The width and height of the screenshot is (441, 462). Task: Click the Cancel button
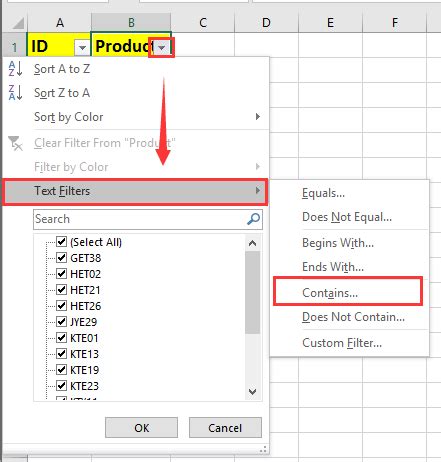coord(225,427)
